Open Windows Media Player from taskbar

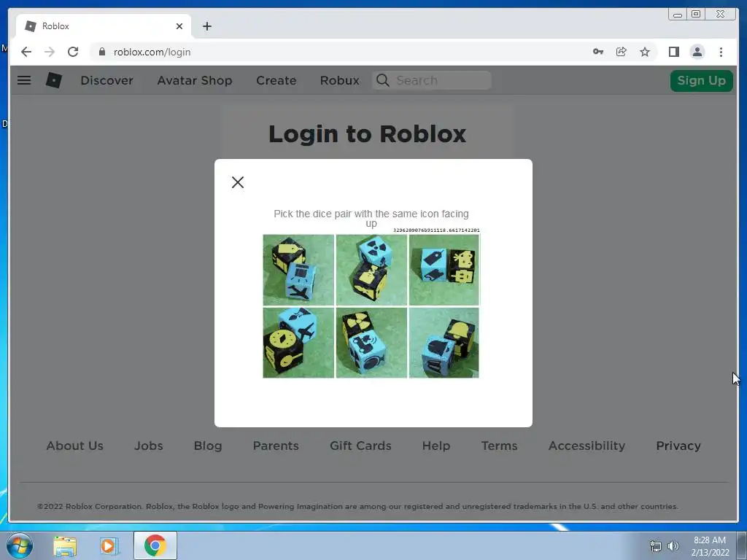click(109, 545)
